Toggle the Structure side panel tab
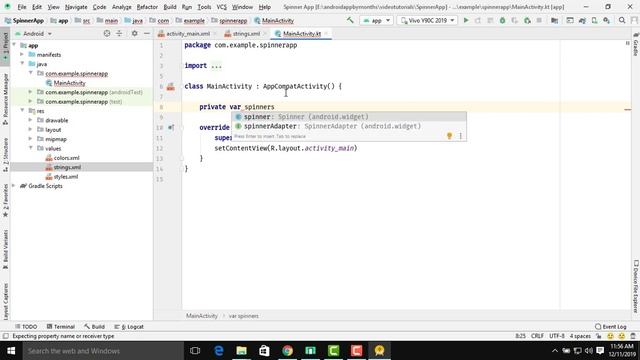Screen dimensions: 640x360 [x=5, y=154]
